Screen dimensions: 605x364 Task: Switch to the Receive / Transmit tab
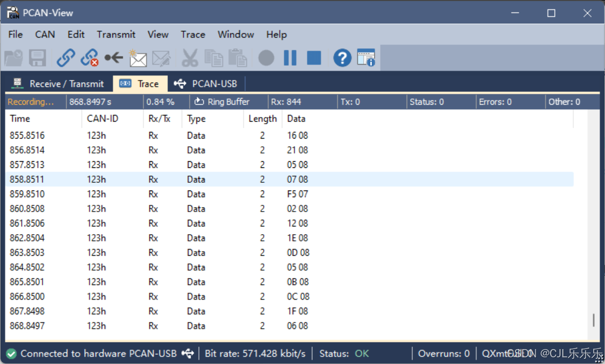[x=58, y=84]
